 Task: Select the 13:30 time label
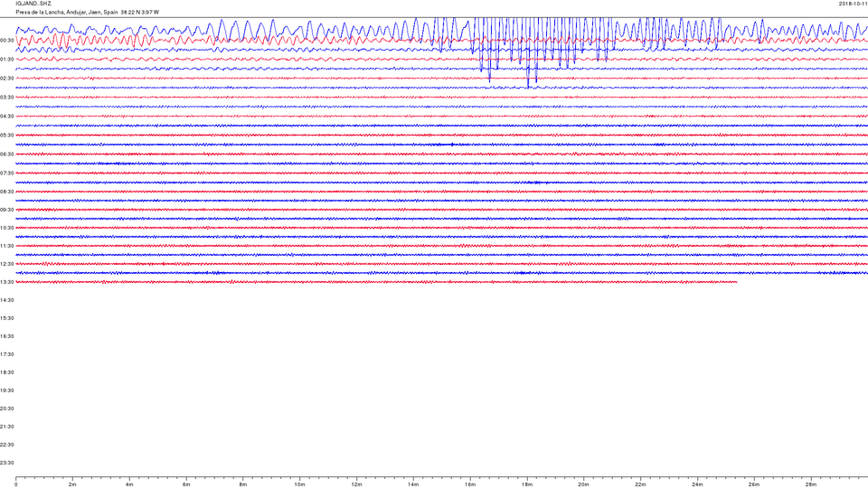(6, 282)
